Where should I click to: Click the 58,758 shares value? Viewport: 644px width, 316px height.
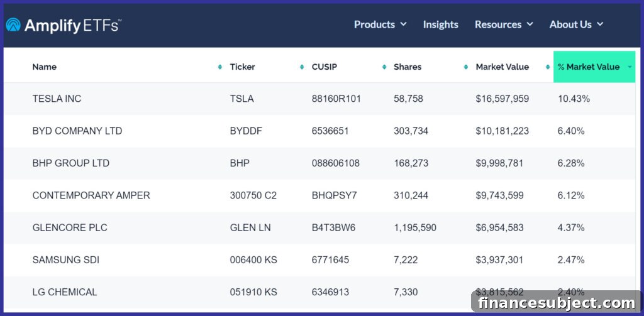[x=408, y=99]
